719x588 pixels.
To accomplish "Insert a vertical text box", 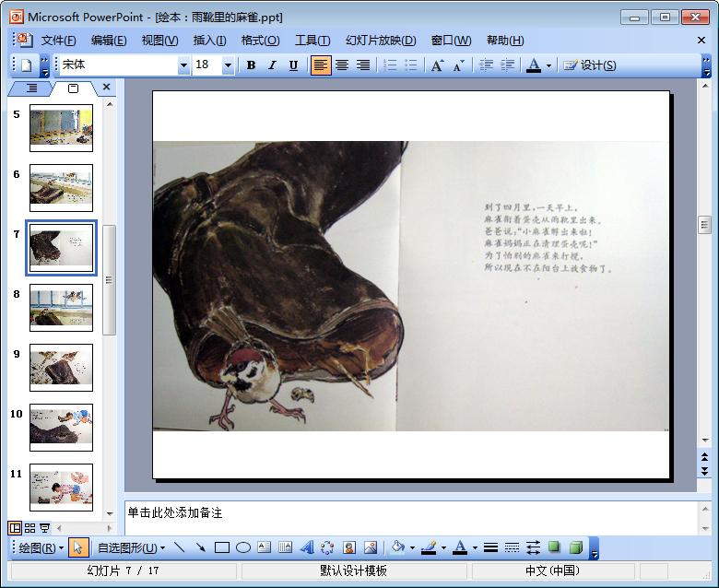I will point(285,547).
